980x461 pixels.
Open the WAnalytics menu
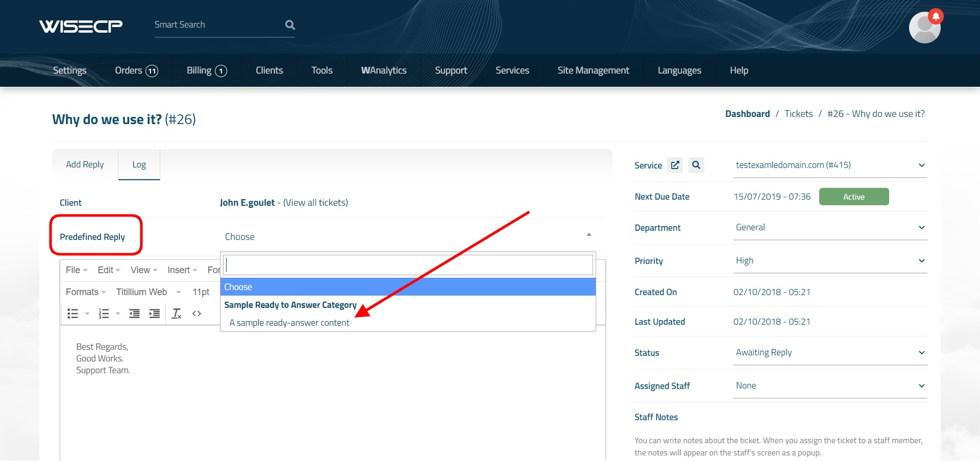pos(384,70)
